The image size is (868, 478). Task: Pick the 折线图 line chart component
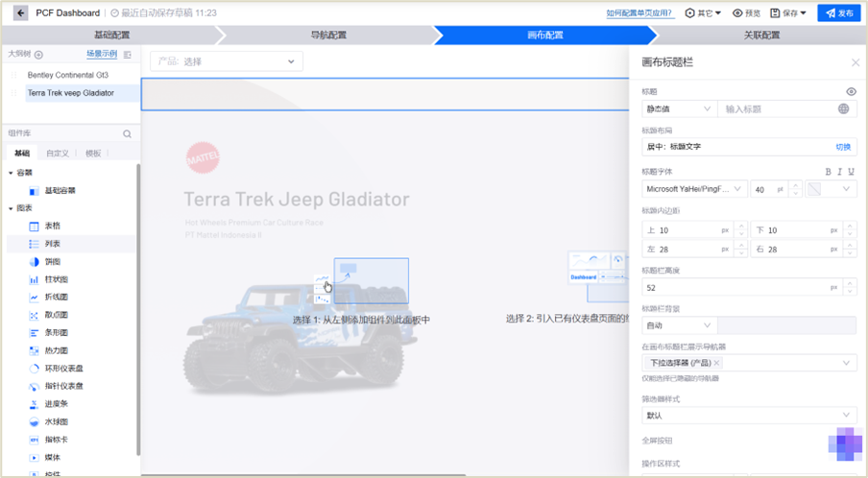[56, 298]
